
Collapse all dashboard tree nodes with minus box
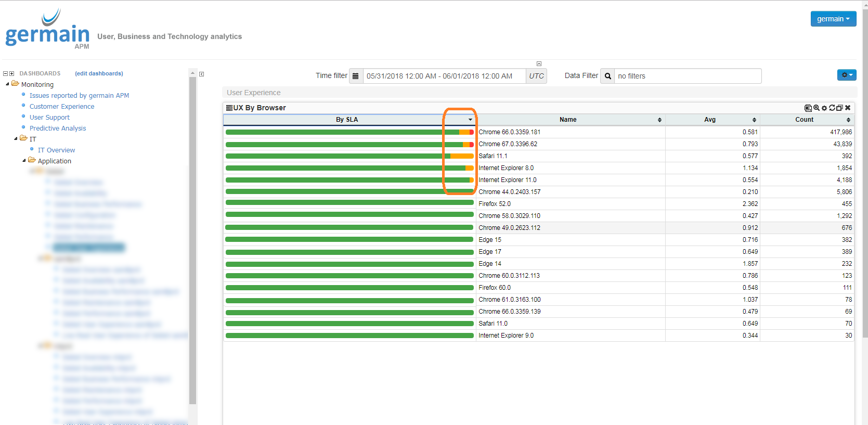click(x=6, y=74)
